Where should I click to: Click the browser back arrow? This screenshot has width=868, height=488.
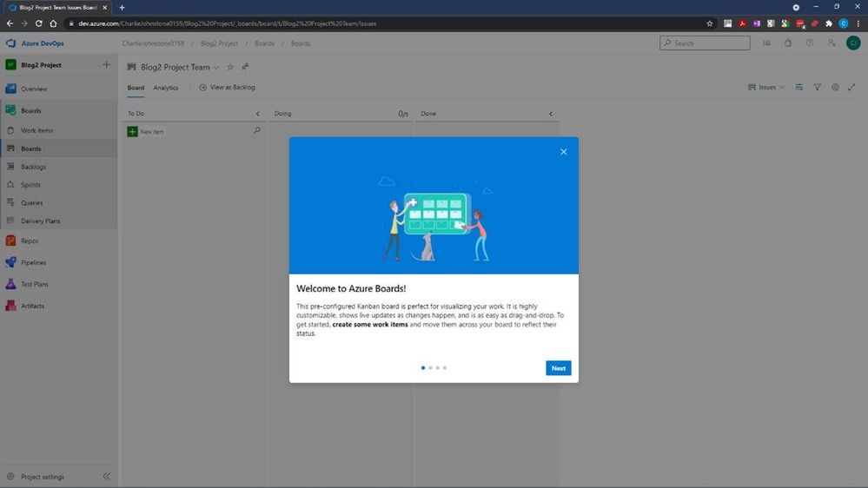click(x=10, y=23)
